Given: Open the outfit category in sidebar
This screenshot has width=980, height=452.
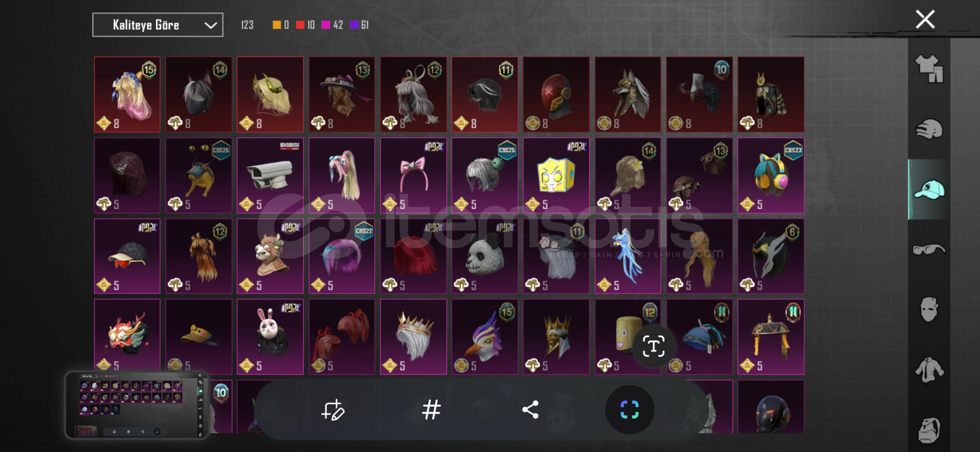Looking at the screenshot, I should [929, 69].
